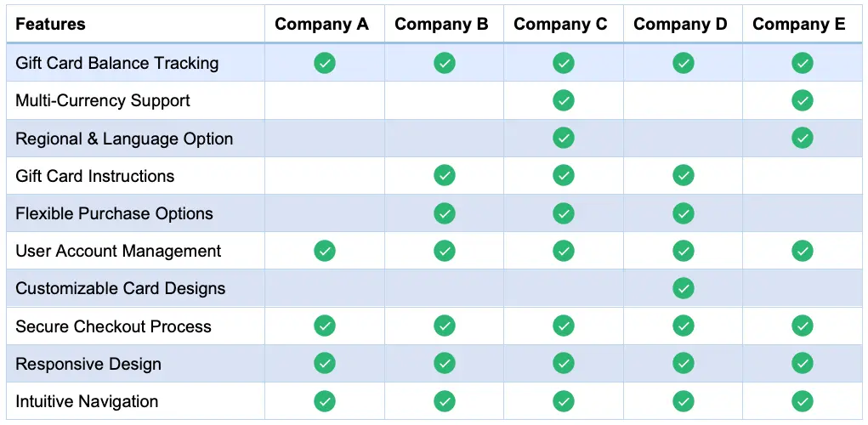Screen dimensions: 868x425
Task: Click Company C's Intuitive Navigation checkmark
Action: coord(563,401)
